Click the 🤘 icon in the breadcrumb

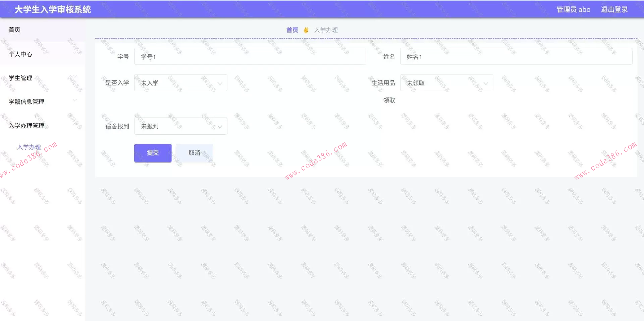(x=306, y=30)
